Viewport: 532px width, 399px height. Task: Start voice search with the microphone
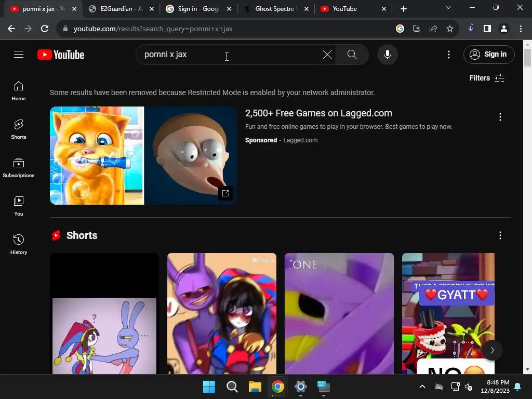pyautogui.click(x=388, y=54)
